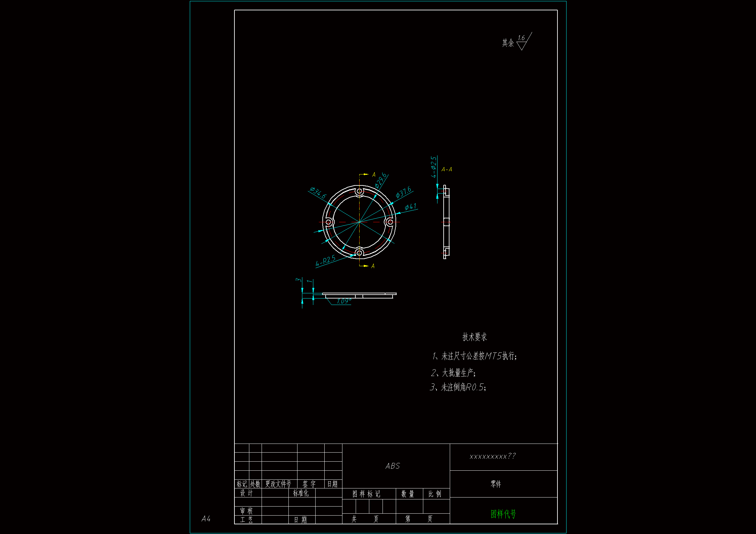The image size is (756, 534).
Task: Select the 技术要求 heading text
Action: pyautogui.click(x=474, y=337)
